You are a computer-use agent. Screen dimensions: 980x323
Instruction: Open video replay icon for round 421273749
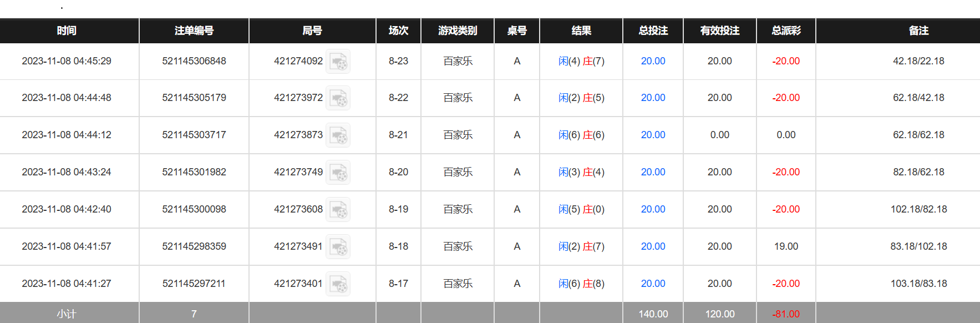click(338, 173)
